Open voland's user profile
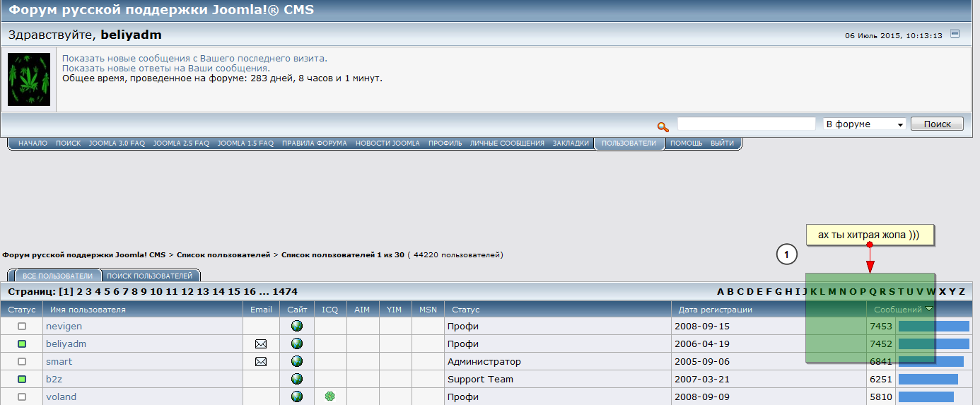980x405 pixels. tap(61, 397)
